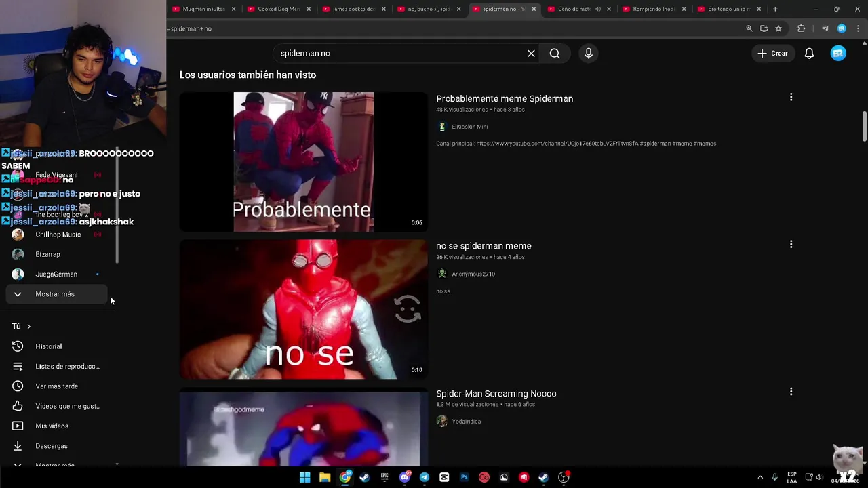Image resolution: width=868 pixels, height=488 pixels.
Task: Open Chrome three-dot main menu
Action: [x=857, y=28]
